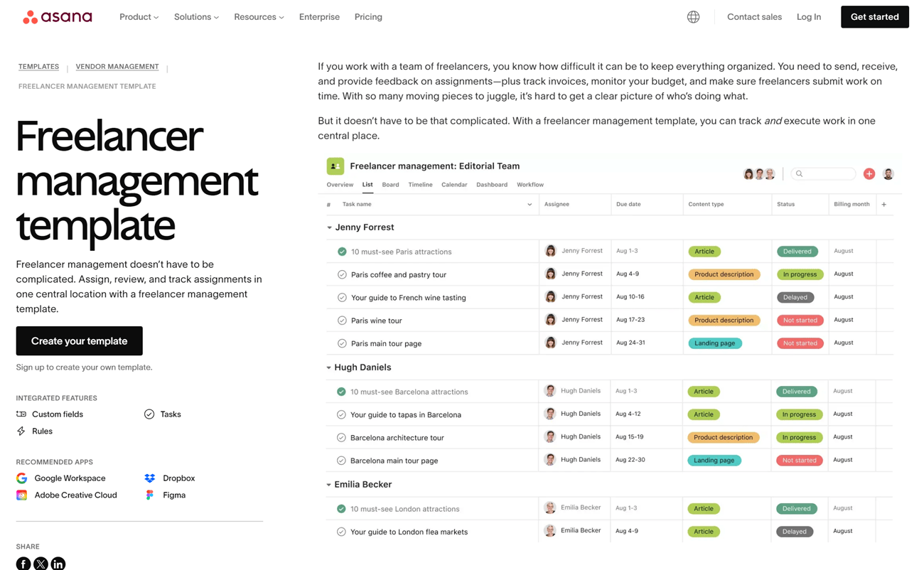The width and height of the screenshot is (924, 570).
Task: Open the Enterprise nav link
Action: tap(319, 17)
